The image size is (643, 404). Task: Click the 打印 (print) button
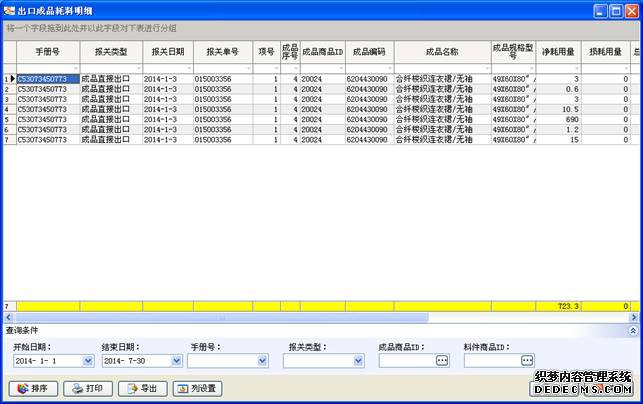tap(87, 388)
